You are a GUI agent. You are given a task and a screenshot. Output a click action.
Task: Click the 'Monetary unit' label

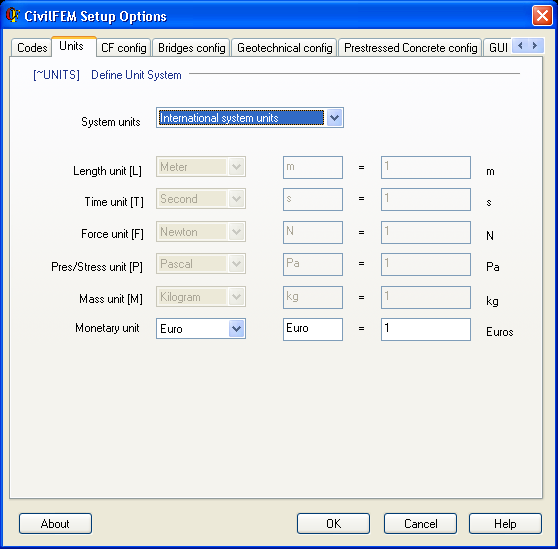pos(107,328)
